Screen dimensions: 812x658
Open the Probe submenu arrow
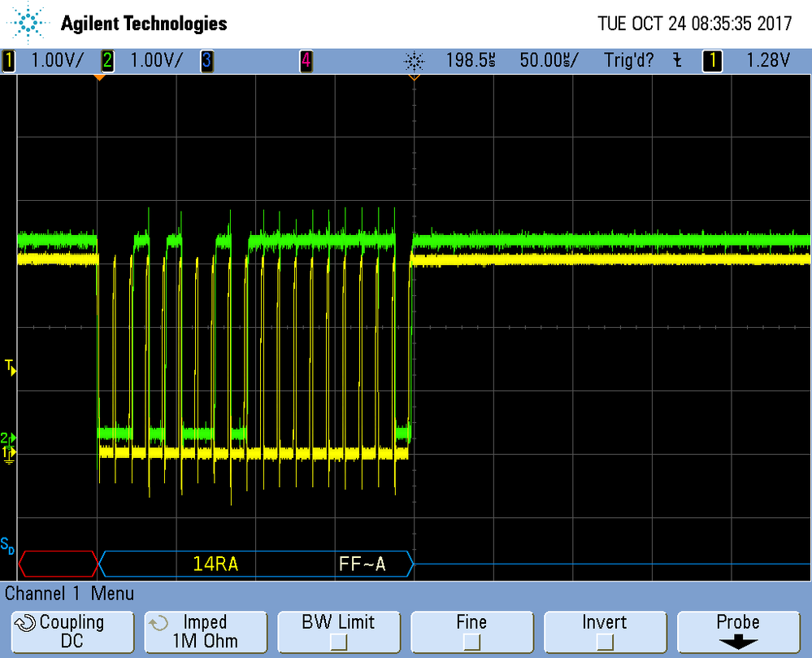point(738,643)
